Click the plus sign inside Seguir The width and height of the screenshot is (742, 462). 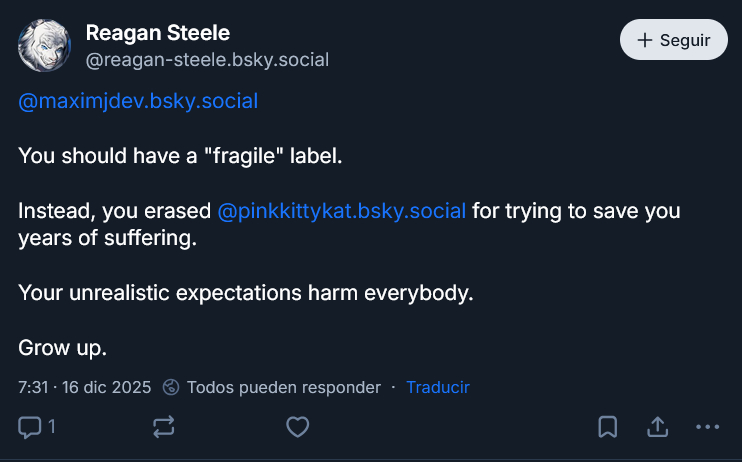(645, 40)
